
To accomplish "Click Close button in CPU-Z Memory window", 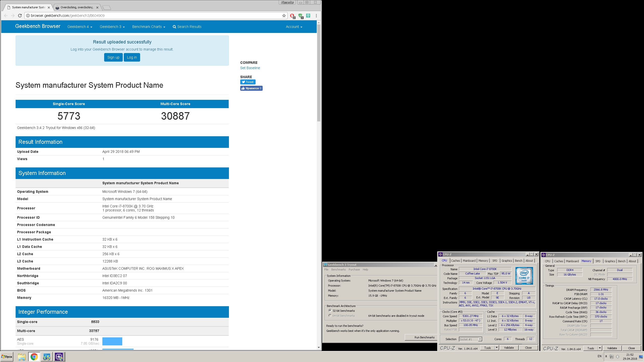I will point(631,348).
